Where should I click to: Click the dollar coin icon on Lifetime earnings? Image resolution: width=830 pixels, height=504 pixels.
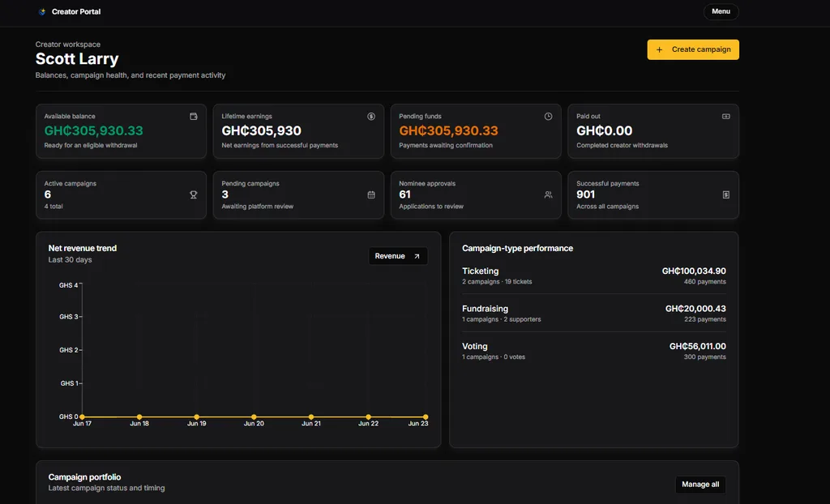(x=371, y=117)
